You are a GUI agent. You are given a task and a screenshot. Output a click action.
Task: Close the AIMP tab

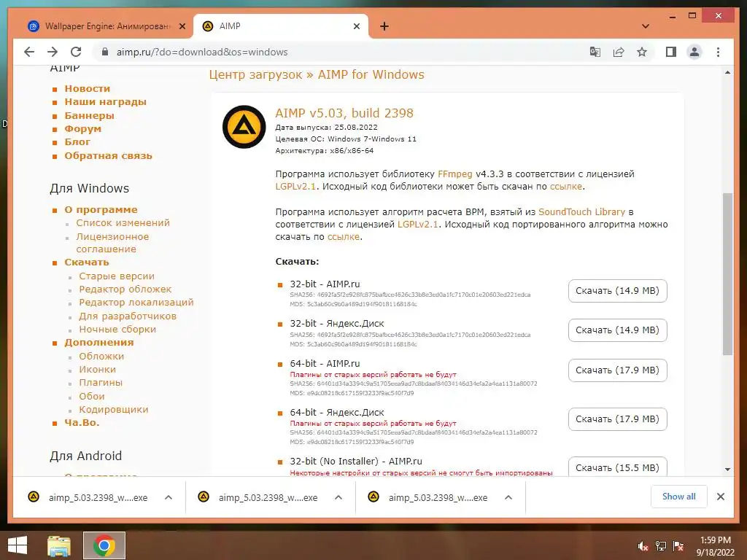[356, 26]
